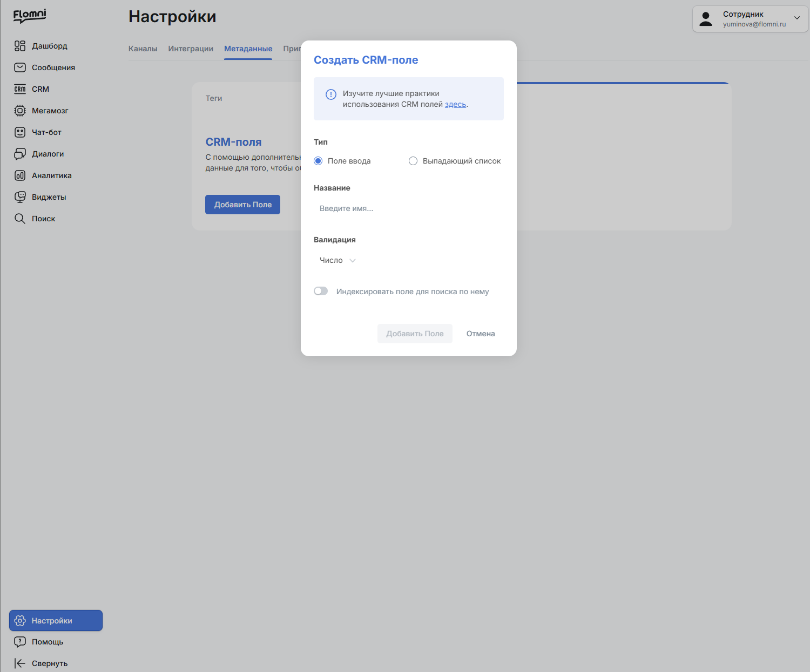This screenshot has width=810, height=672.
Task: Click the Введите имя name input field
Action: coord(408,208)
